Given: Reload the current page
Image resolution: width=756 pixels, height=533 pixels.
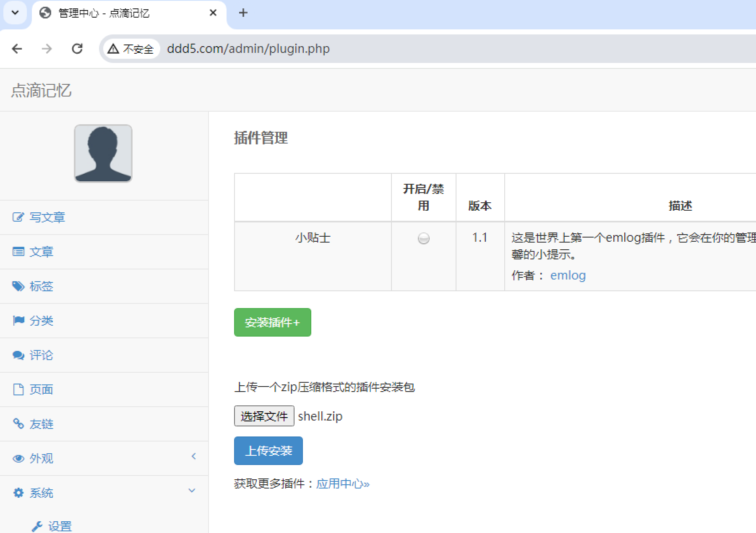Looking at the screenshot, I should tap(77, 49).
